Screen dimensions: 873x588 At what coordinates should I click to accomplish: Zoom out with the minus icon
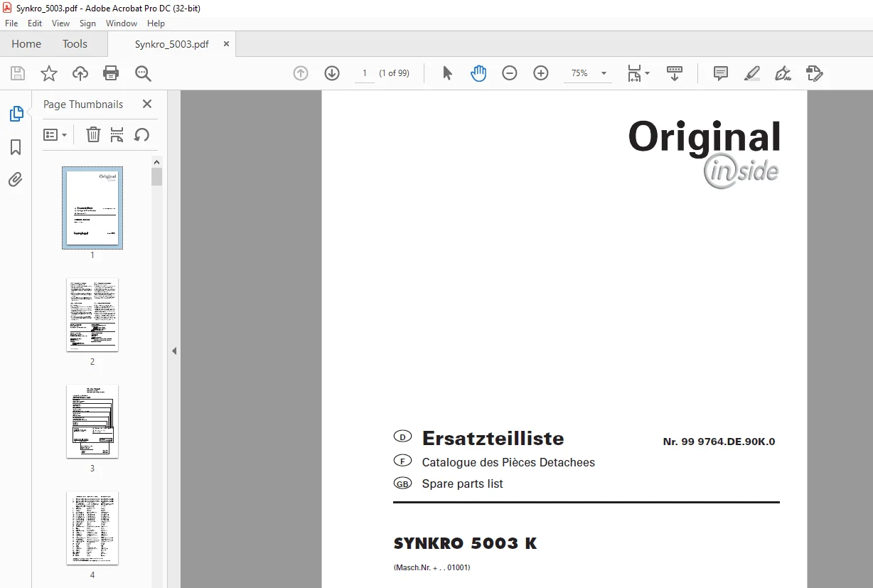(510, 73)
